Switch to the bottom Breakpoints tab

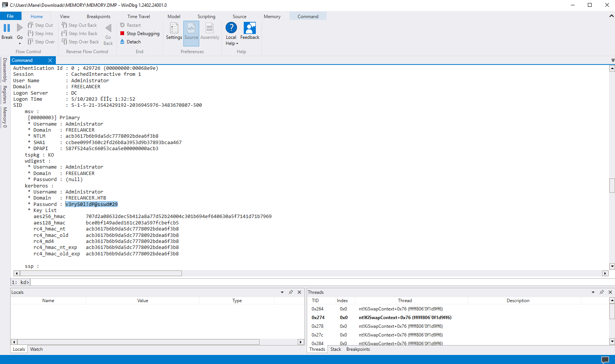358,349
